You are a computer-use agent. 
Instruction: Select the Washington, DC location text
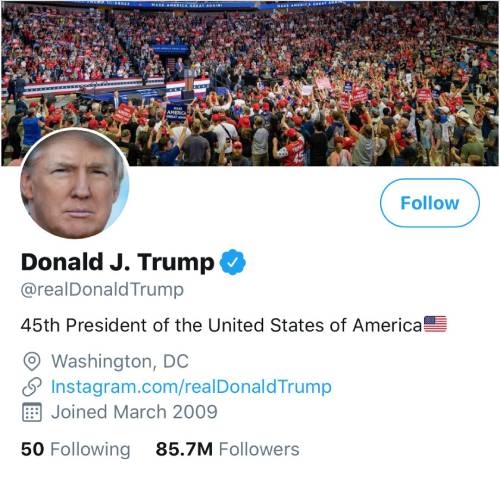coord(120,361)
